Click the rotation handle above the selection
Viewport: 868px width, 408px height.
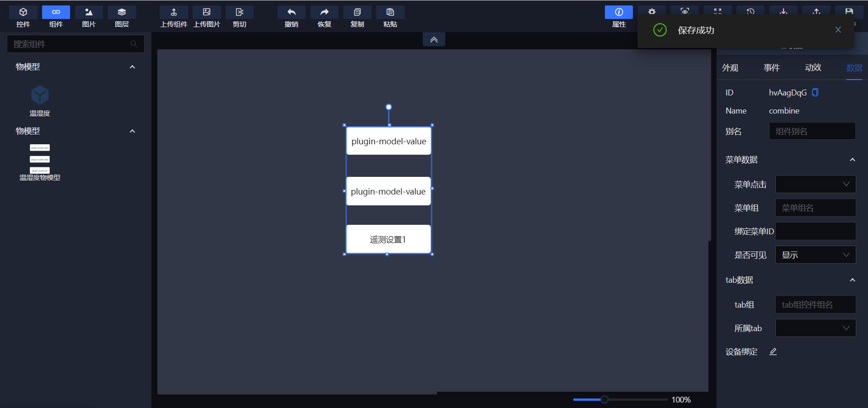(389, 107)
